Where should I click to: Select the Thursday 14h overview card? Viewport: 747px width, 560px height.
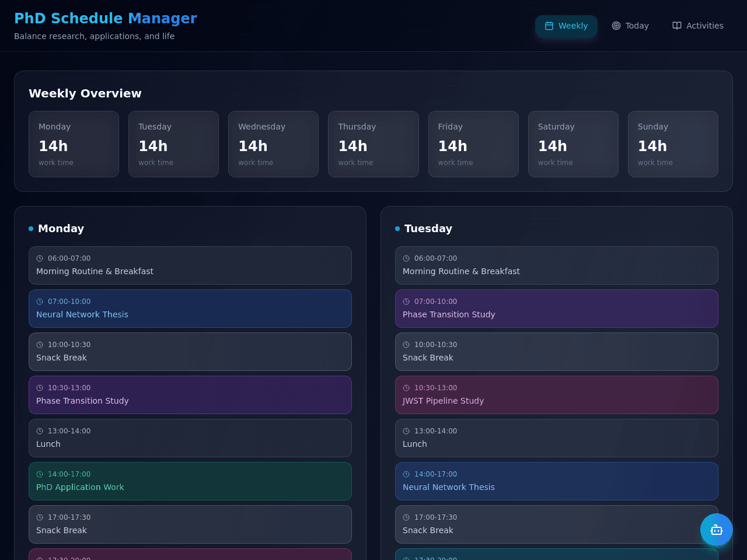coord(373,144)
